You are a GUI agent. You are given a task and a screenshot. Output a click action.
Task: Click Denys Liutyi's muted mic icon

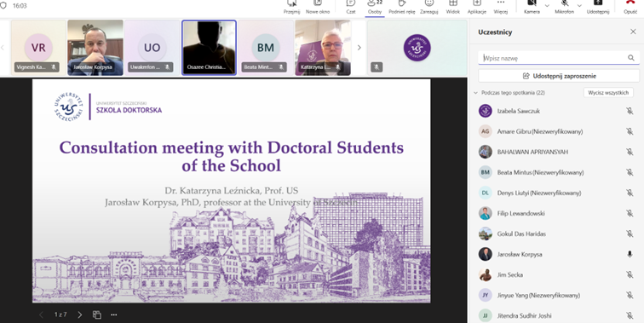(x=630, y=193)
